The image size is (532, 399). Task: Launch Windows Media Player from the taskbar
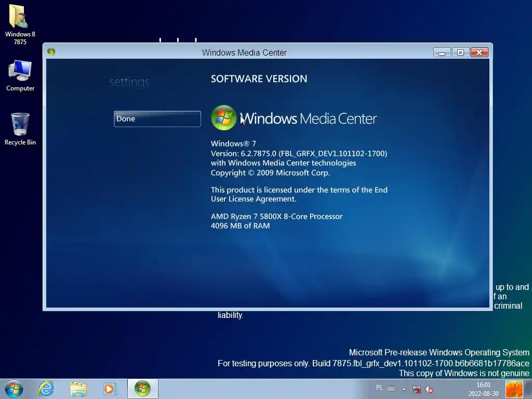(x=110, y=389)
